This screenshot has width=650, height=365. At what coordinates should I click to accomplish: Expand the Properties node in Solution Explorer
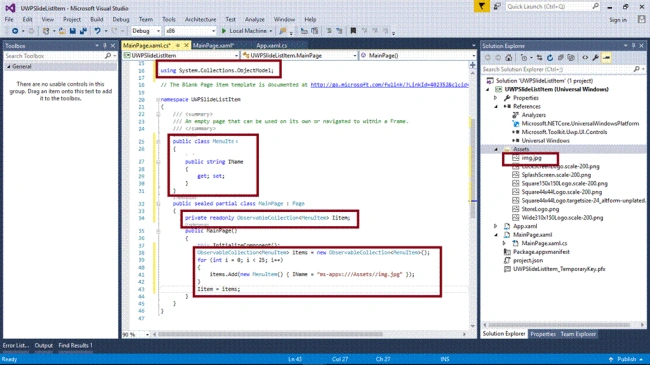(496, 98)
